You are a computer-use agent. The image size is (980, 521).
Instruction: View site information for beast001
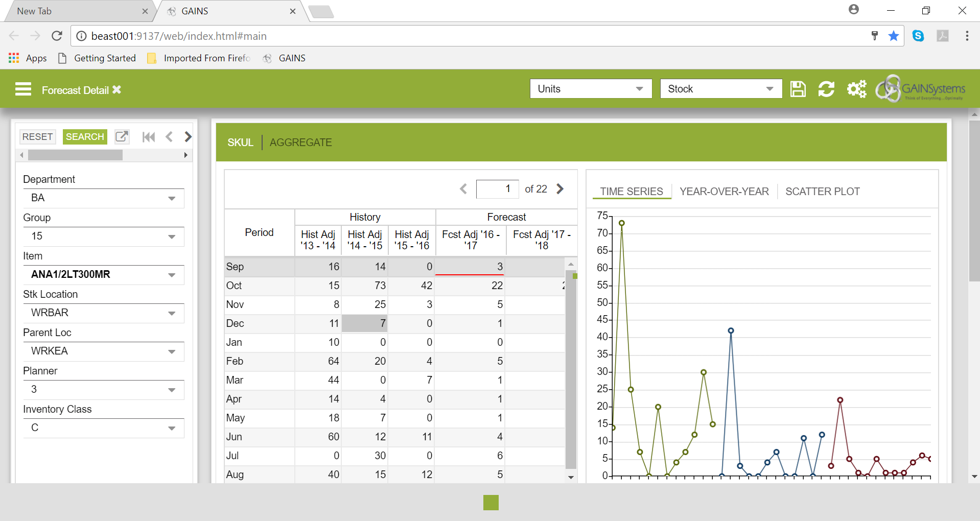[x=81, y=36]
